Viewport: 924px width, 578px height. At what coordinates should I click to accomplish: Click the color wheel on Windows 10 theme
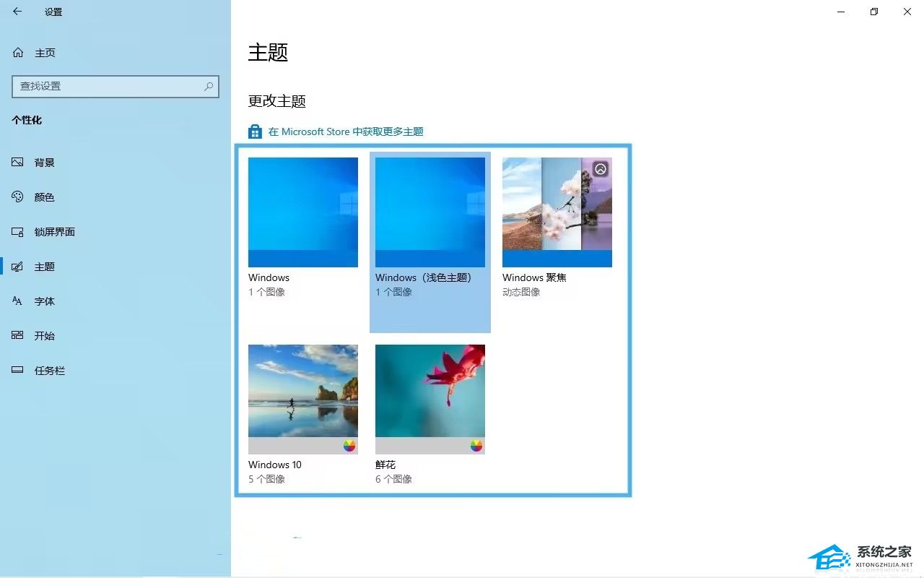[349, 446]
